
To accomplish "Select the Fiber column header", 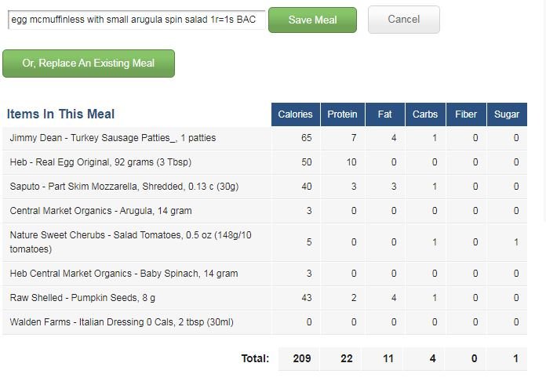I will click(x=466, y=114).
